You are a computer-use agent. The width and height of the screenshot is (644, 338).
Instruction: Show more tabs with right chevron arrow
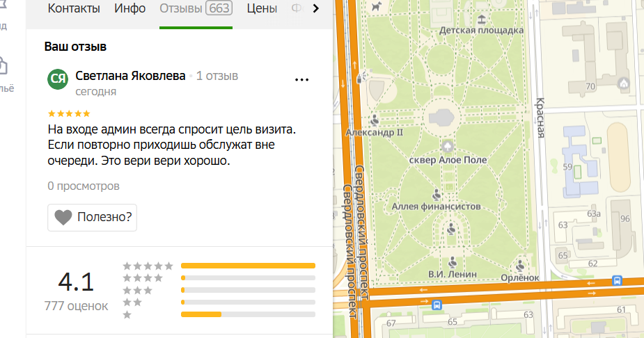pos(316,8)
